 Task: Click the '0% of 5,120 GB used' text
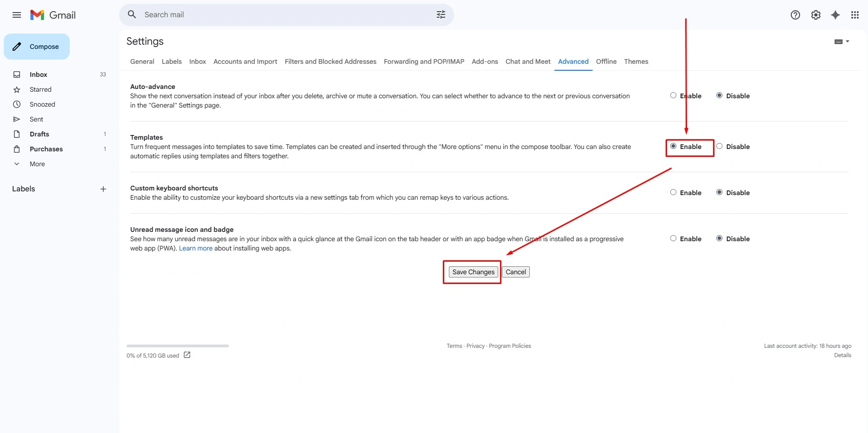(x=153, y=356)
